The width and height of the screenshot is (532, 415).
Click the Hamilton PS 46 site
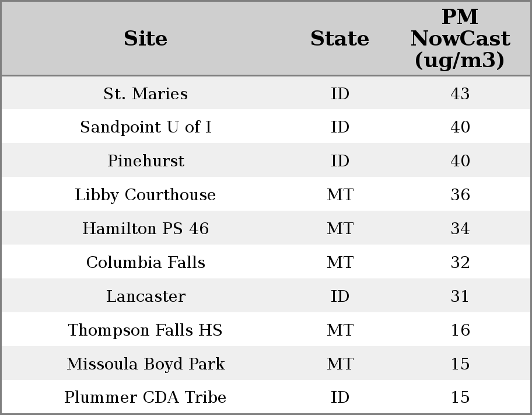[x=145, y=229]
